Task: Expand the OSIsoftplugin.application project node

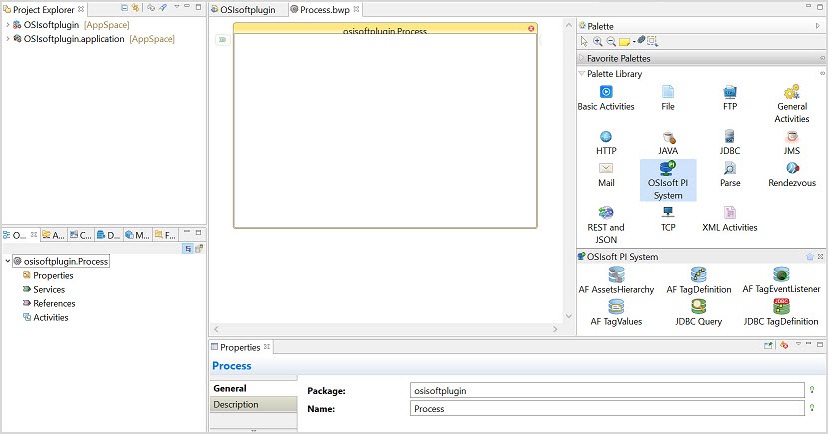Action: 7,39
